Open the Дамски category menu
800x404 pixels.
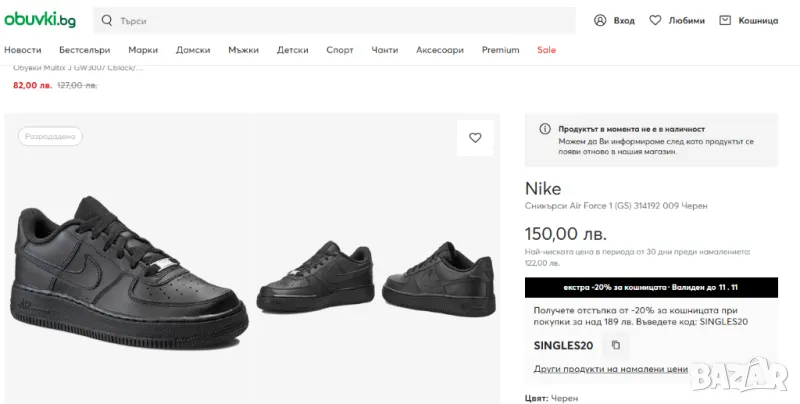point(193,50)
